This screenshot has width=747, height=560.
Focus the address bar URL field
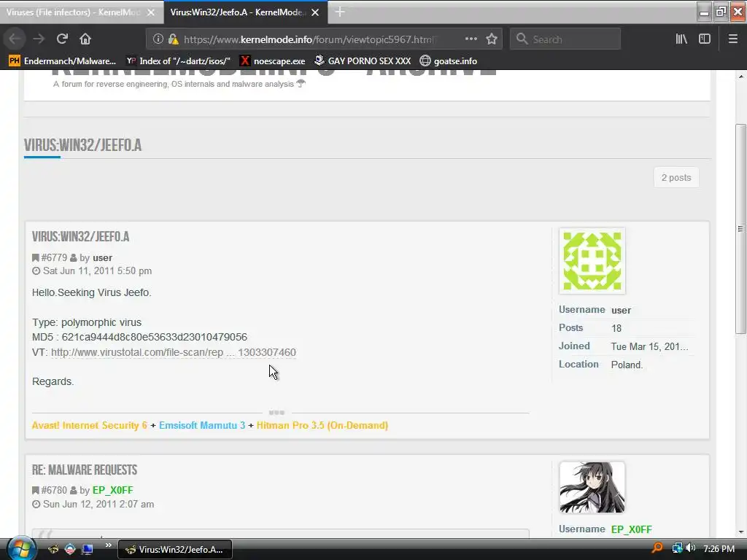click(x=309, y=39)
